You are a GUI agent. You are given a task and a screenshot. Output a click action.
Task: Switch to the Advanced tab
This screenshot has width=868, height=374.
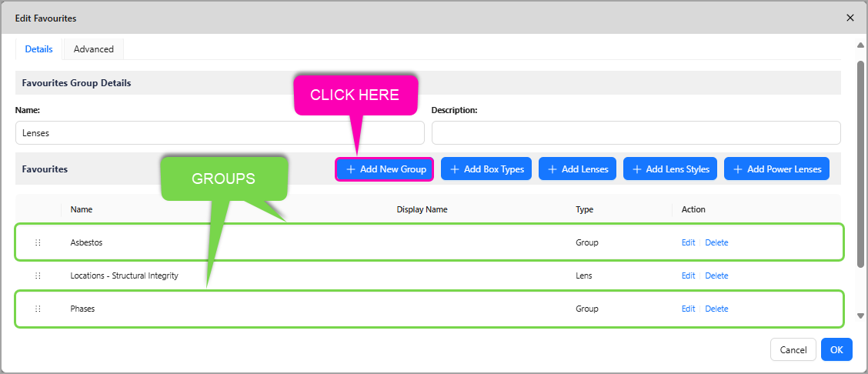93,49
